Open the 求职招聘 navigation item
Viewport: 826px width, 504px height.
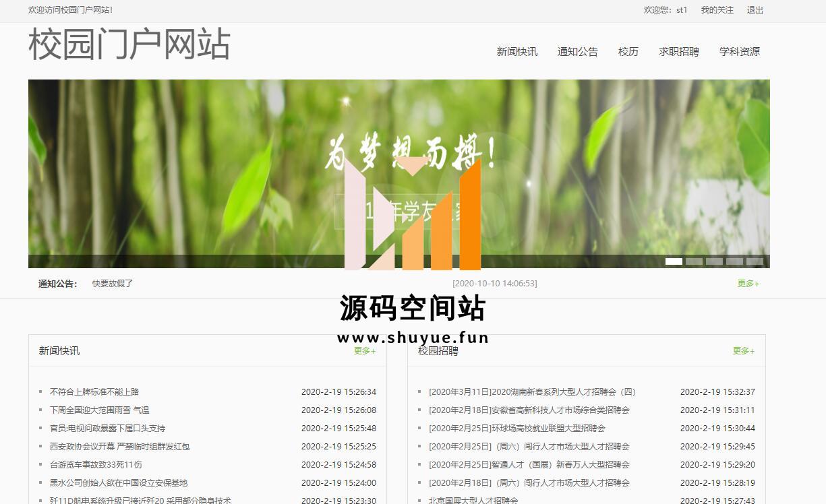click(x=679, y=51)
